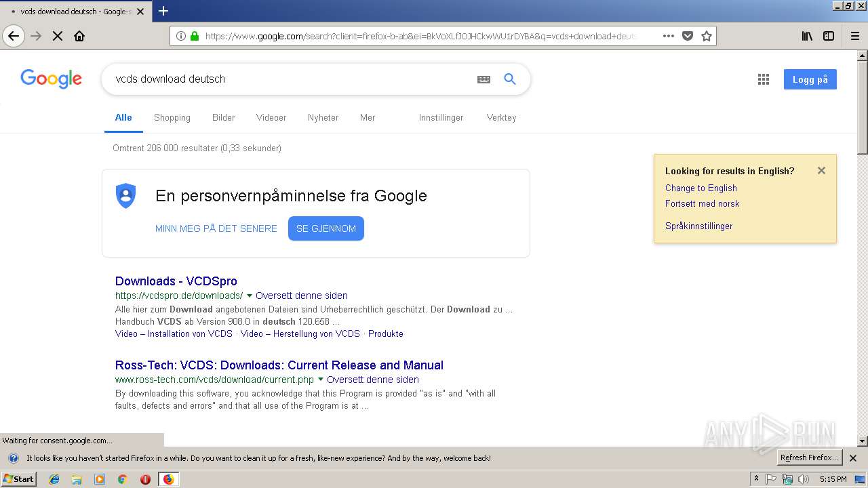Open a new tab with plus button

point(163,11)
